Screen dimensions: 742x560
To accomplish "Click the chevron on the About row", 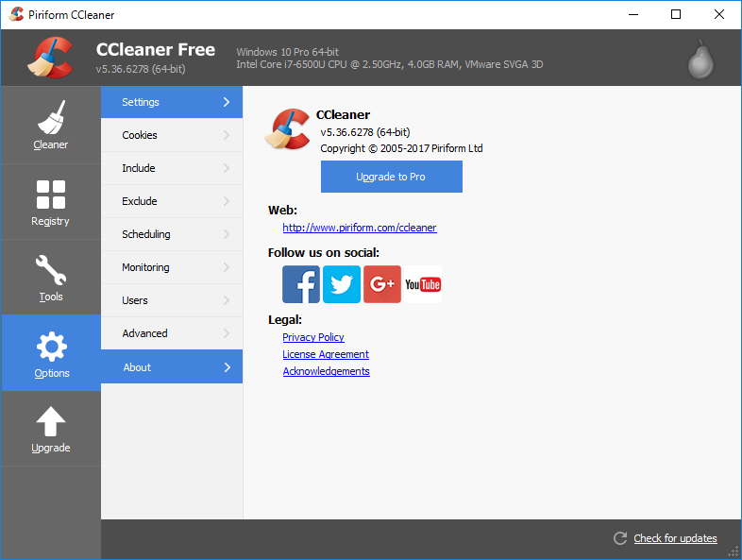I will 228,366.
